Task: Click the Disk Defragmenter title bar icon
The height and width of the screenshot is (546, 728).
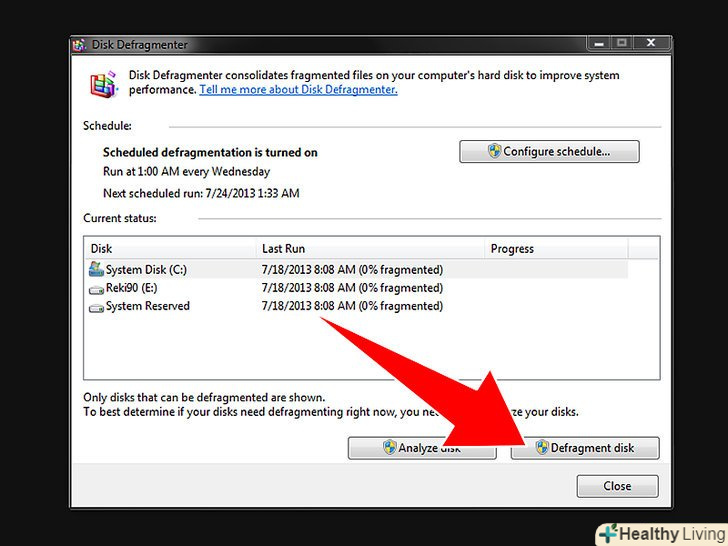Action: coord(79,45)
